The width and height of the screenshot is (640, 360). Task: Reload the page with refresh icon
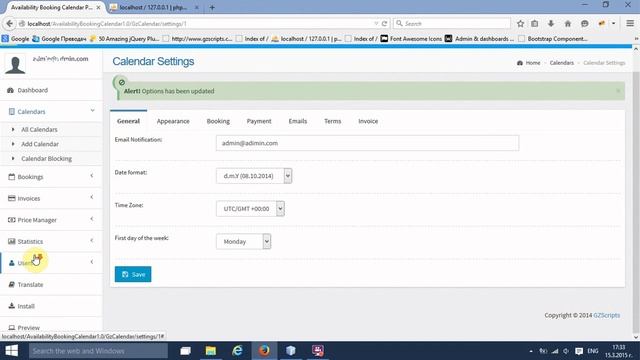click(x=384, y=24)
